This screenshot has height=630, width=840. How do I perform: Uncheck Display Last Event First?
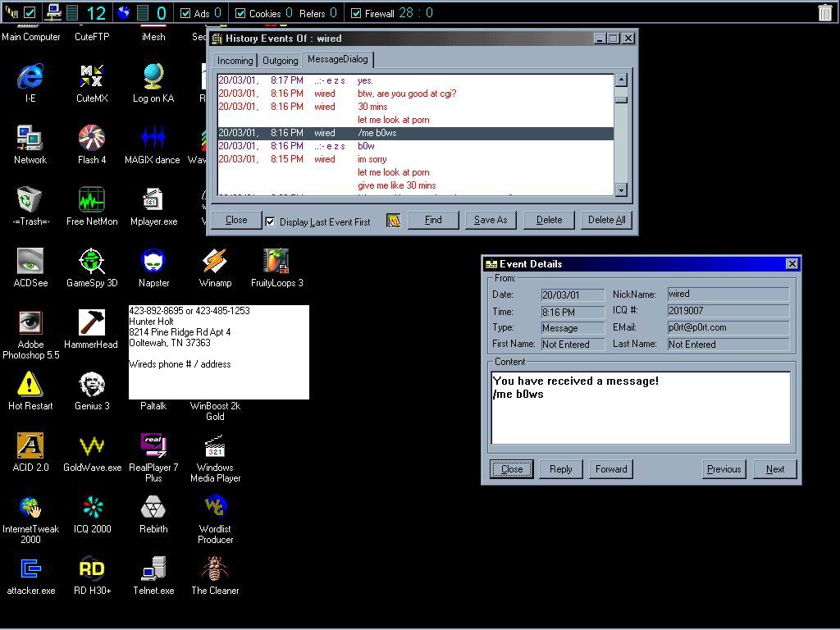coord(270,221)
